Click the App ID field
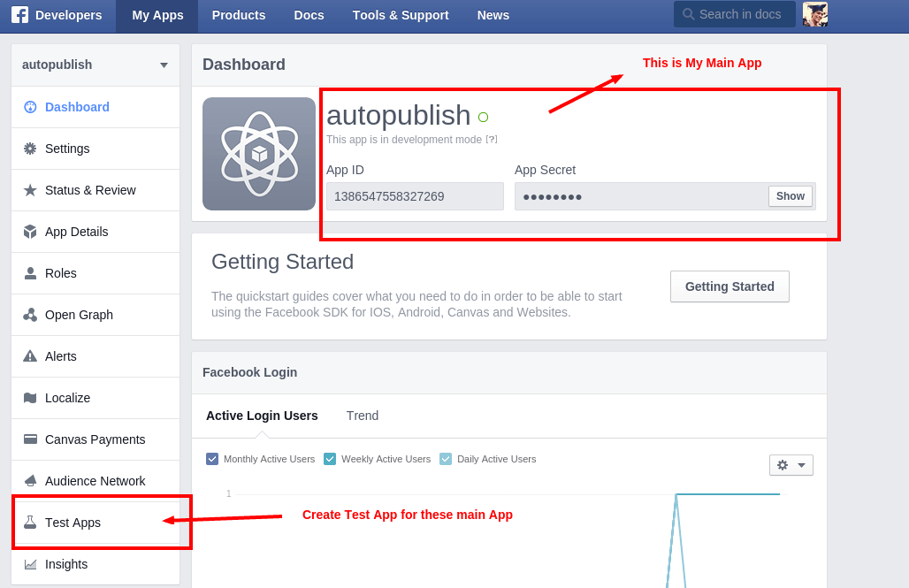 click(415, 196)
